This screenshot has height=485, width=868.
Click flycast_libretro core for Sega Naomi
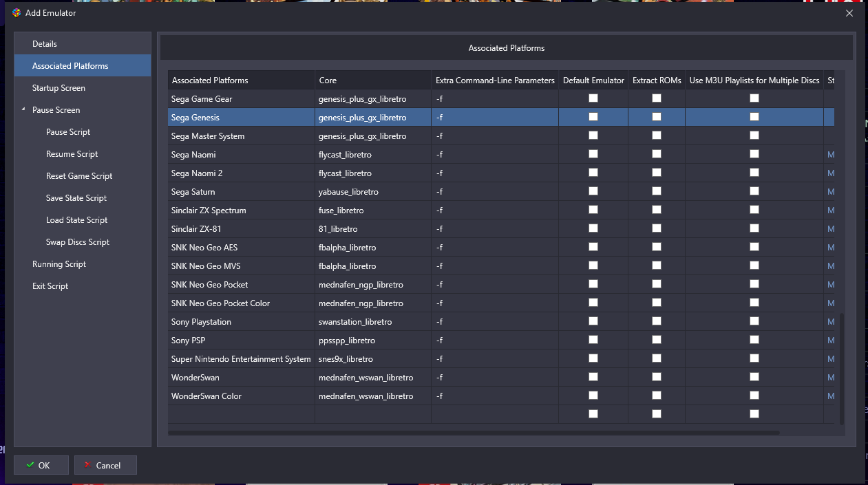click(x=373, y=154)
